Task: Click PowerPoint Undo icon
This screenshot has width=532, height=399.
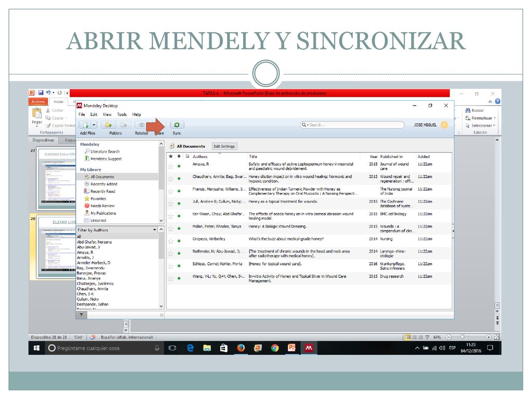Action: pyautogui.click(x=48, y=92)
